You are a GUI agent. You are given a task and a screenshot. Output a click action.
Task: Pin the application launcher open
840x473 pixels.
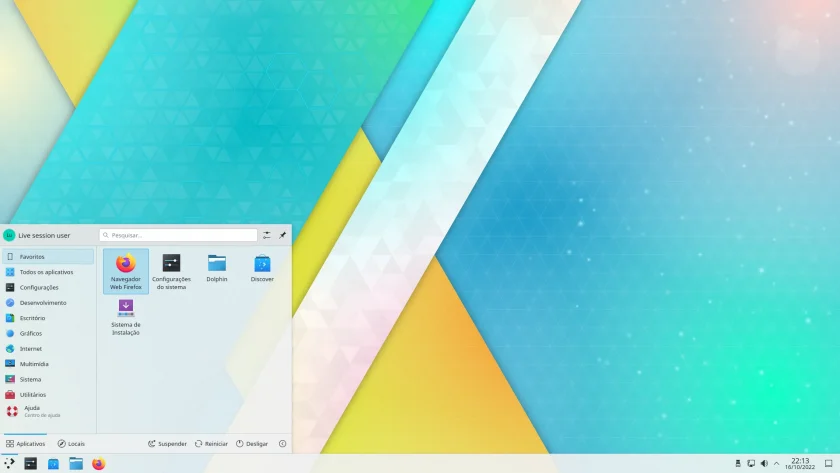coord(282,235)
